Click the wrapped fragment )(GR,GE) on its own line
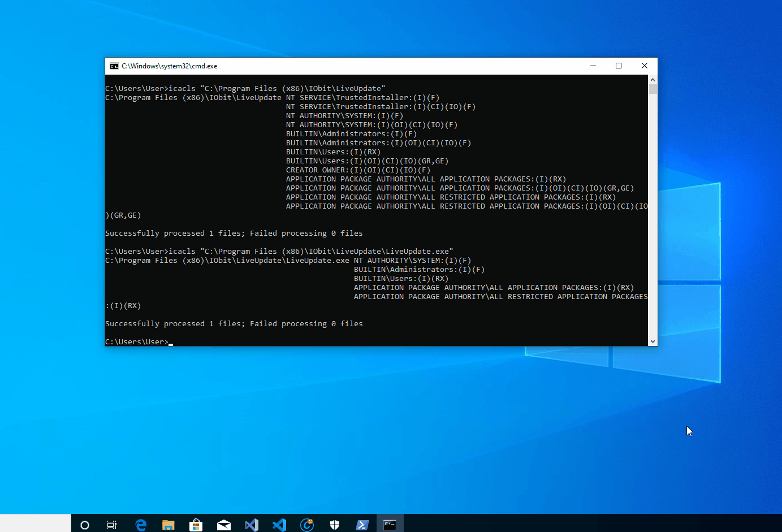 coord(123,215)
